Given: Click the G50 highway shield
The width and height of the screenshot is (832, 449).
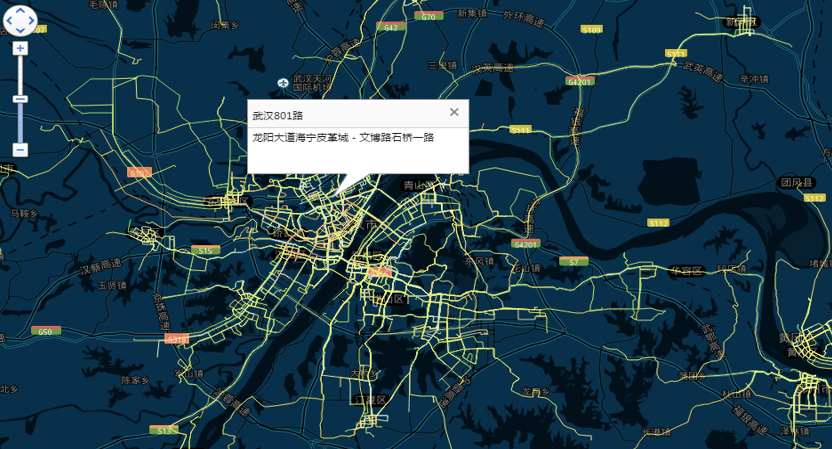Looking at the screenshot, I should click(x=46, y=331).
